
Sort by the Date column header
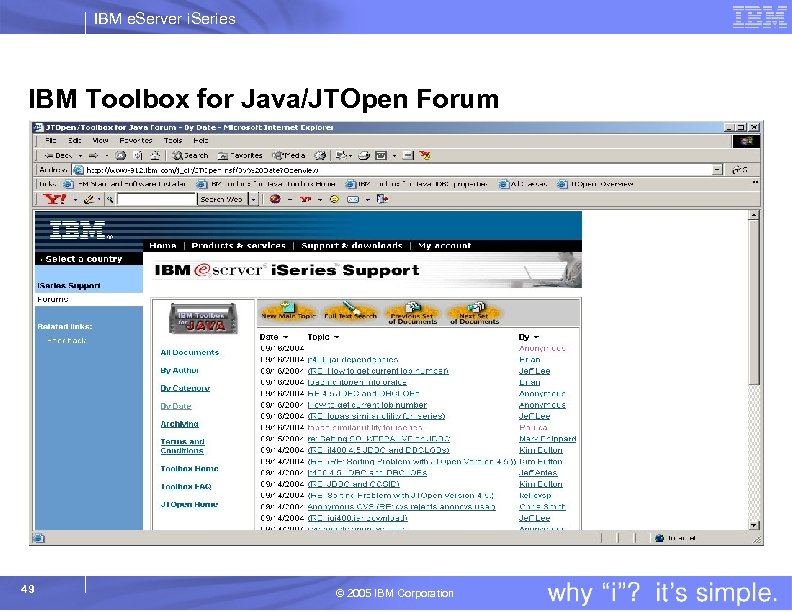click(274, 337)
